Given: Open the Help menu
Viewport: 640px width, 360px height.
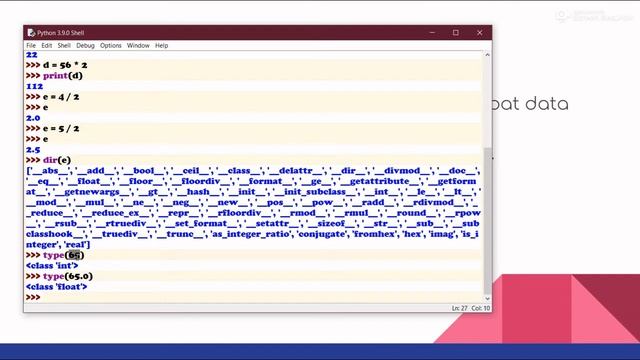Looking at the screenshot, I should coord(162,45).
